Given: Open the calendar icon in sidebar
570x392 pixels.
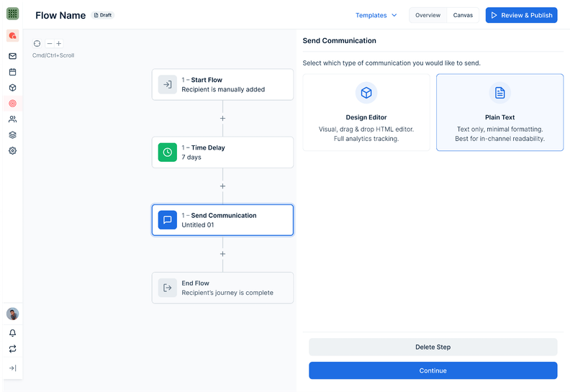Looking at the screenshot, I should (13, 72).
